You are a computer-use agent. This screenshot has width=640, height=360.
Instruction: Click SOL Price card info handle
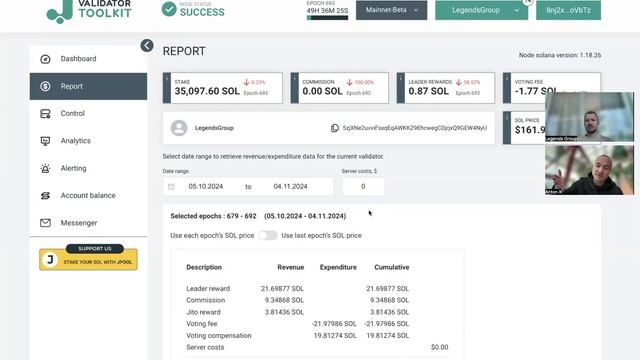coord(507,128)
